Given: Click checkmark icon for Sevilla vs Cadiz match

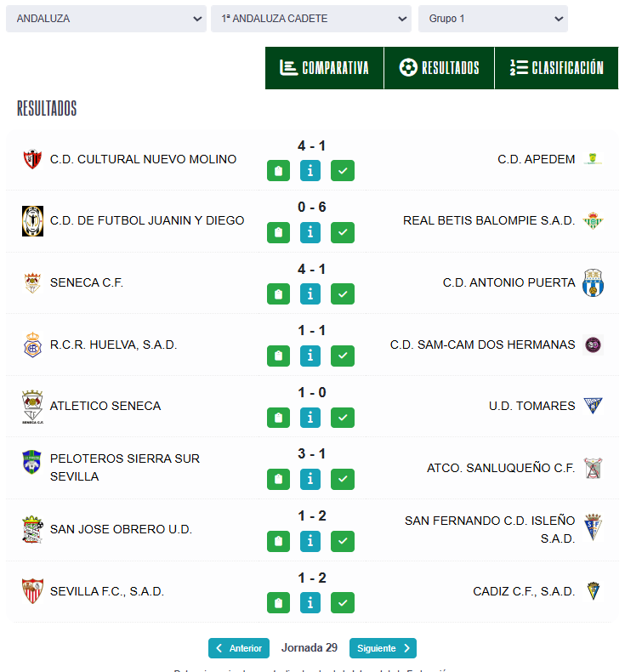Looking at the screenshot, I should coord(343,603).
